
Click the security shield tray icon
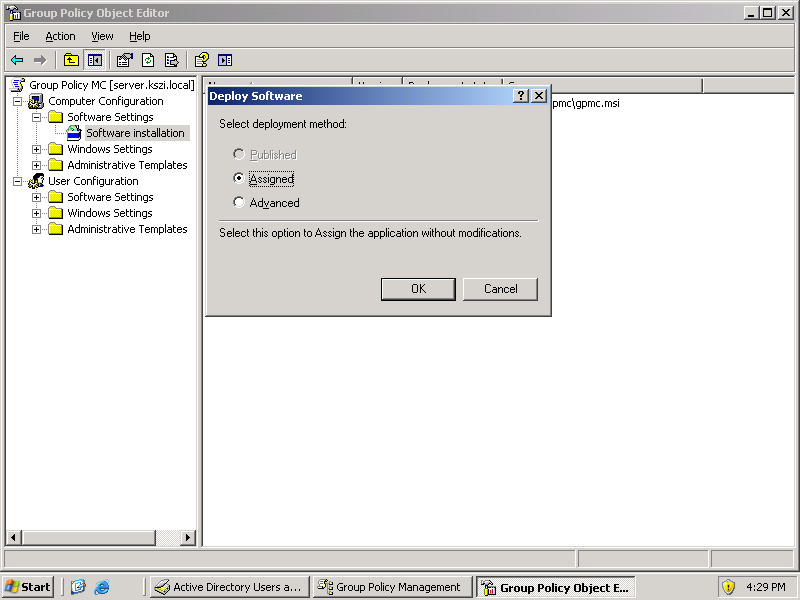[x=728, y=587]
